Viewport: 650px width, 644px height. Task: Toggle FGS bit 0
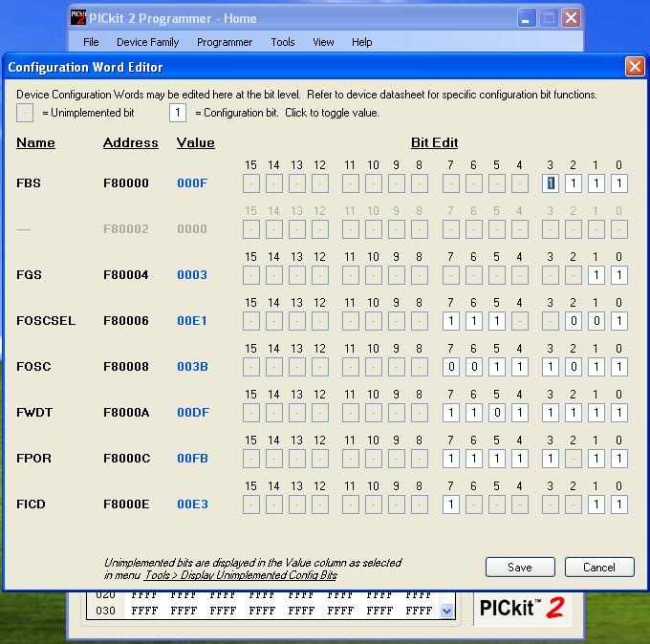coord(618,275)
